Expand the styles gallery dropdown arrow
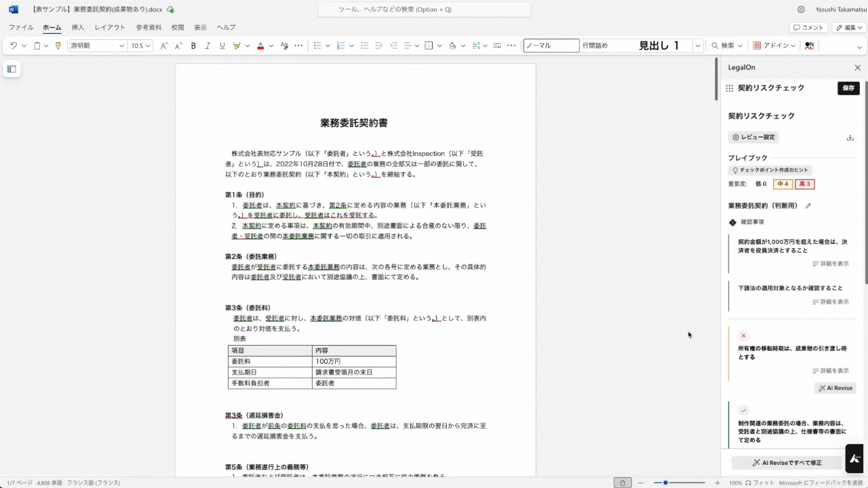The width and height of the screenshot is (868, 488). pyautogui.click(x=697, y=46)
